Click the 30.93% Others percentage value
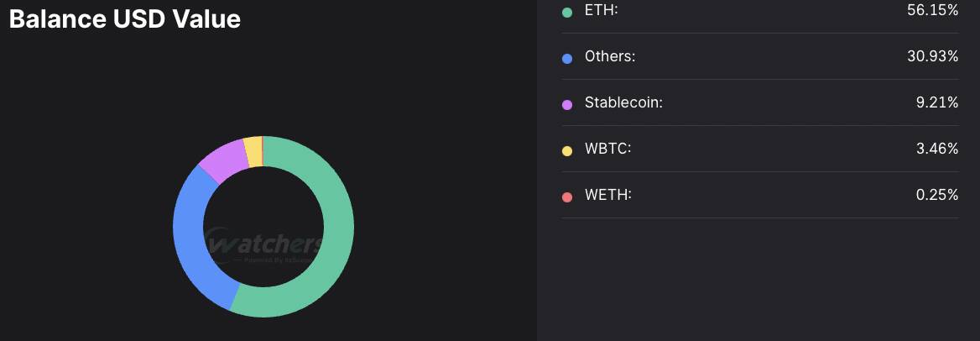The height and width of the screenshot is (341, 980). (x=932, y=56)
